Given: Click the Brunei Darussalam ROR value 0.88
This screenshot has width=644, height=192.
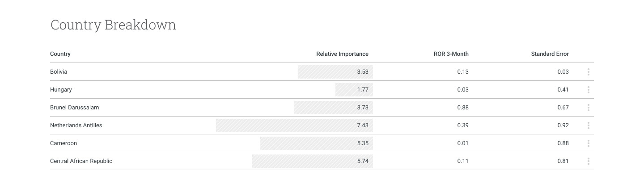Looking at the screenshot, I should coord(463,108).
